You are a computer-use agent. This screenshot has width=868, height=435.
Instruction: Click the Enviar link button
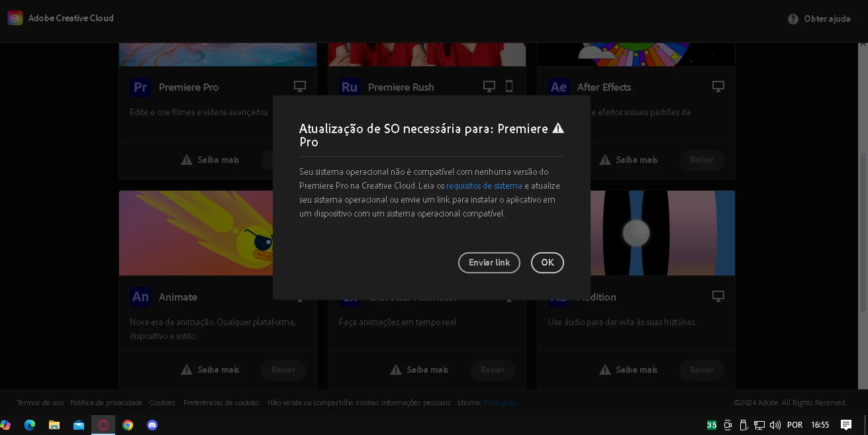[489, 263]
